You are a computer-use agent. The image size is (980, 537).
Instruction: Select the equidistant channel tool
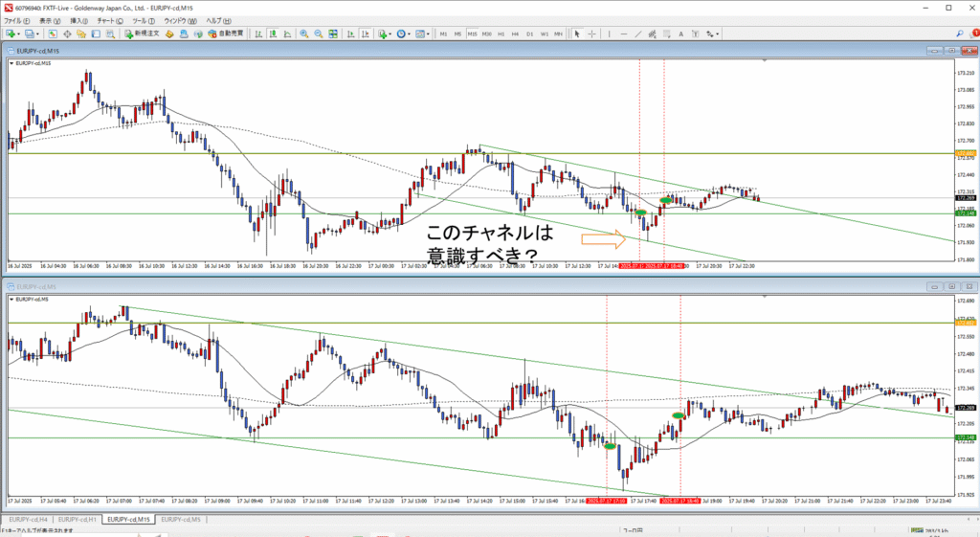click(652, 34)
